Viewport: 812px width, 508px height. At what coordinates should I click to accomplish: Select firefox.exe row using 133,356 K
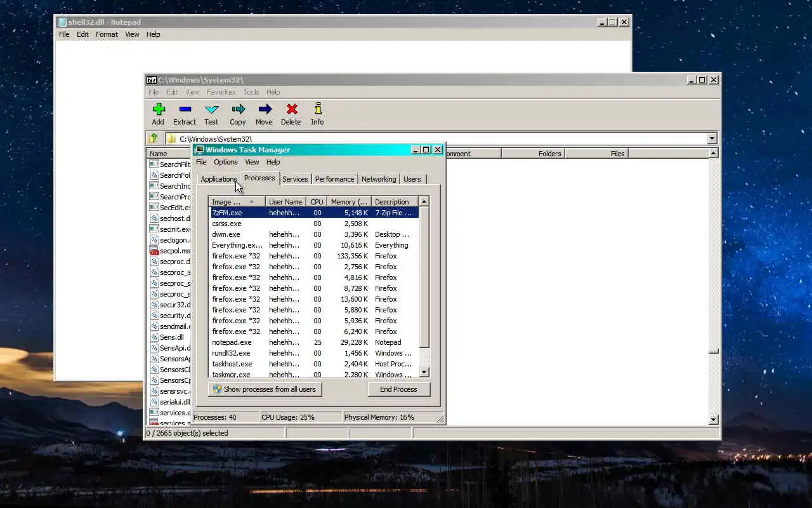[314, 256]
